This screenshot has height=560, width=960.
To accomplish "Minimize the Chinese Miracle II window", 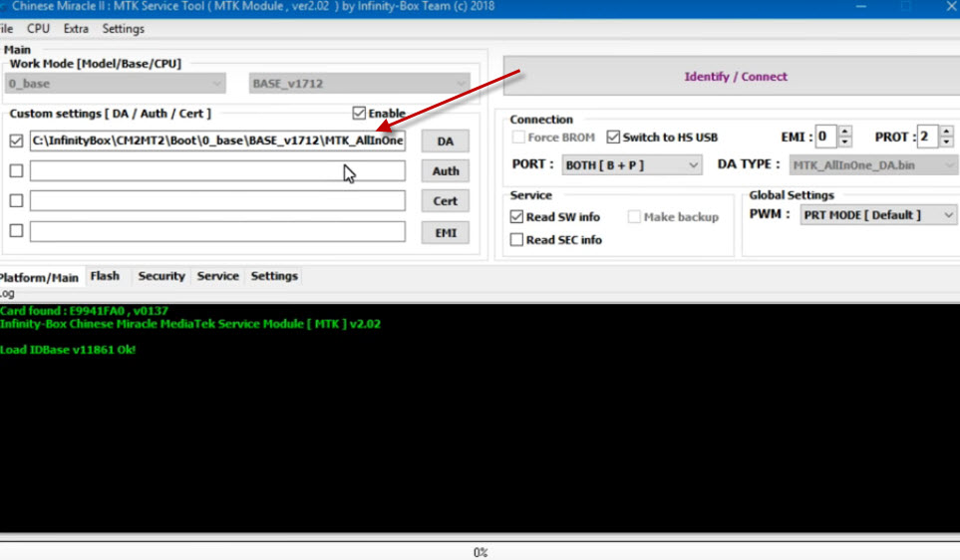I will pyautogui.click(x=861, y=7).
